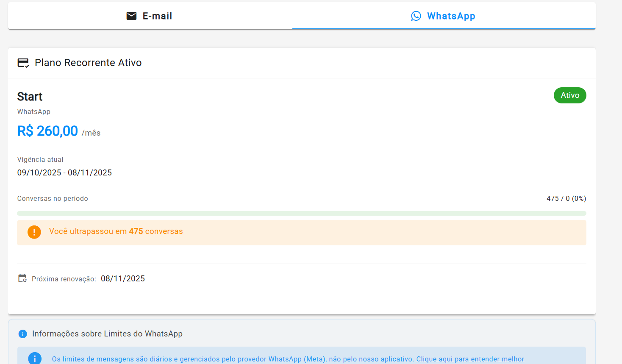Select the WhatsApp tab label

click(451, 16)
